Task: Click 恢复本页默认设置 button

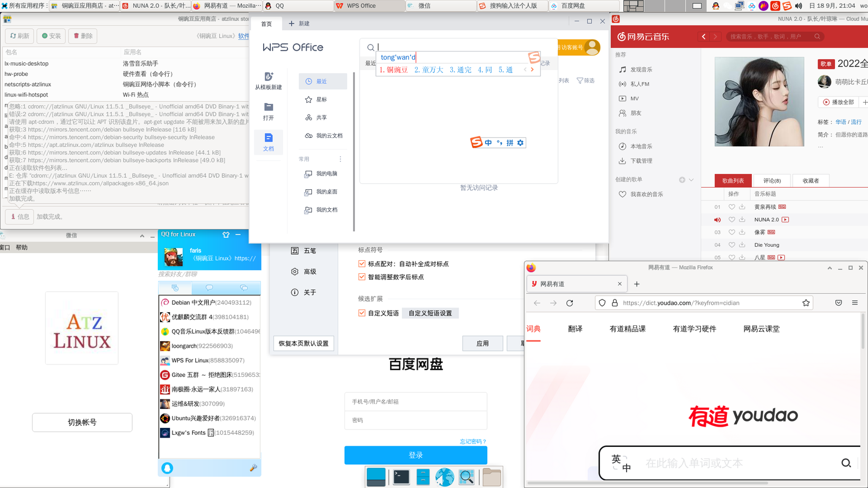Action: [x=304, y=343]
